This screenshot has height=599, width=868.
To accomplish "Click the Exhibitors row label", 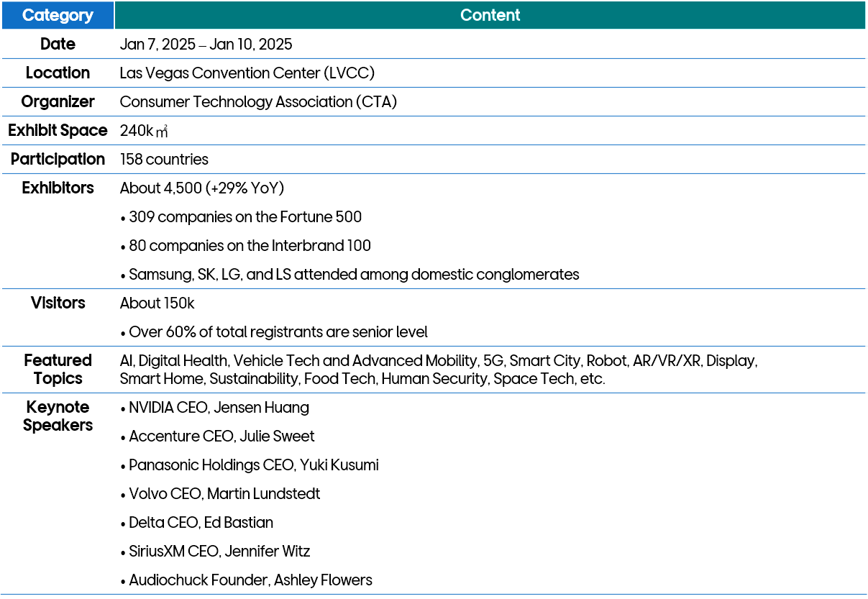I will [58, 188].
